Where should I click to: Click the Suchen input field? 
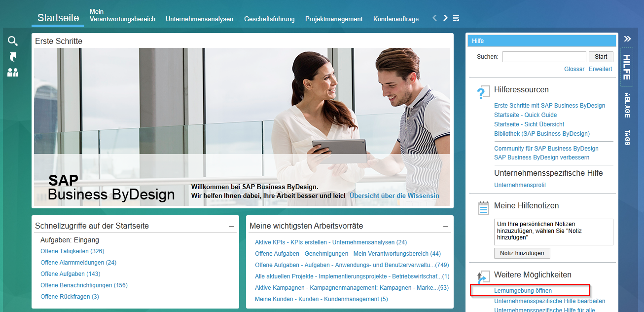(544, 57)
